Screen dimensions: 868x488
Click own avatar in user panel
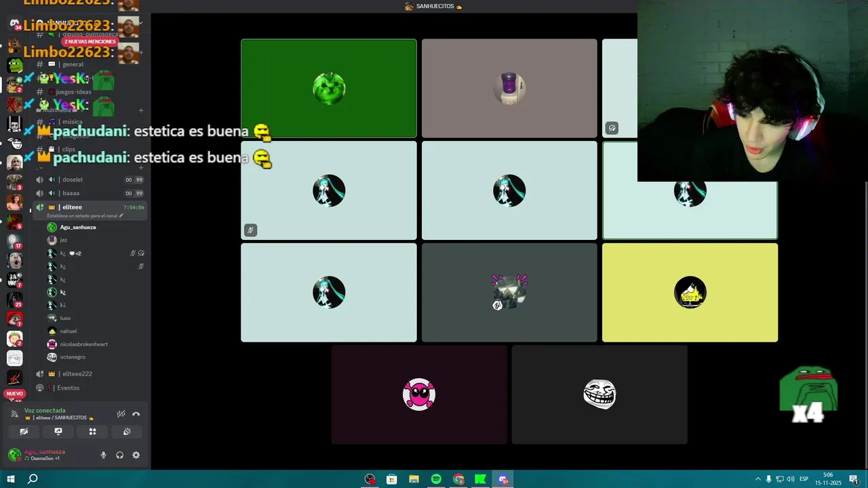[14, 455]
